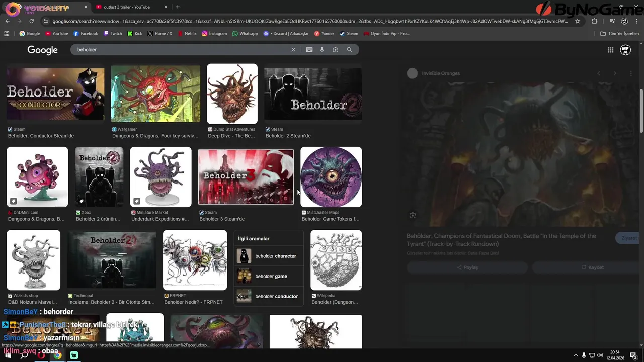Open the Home / X bookmark
Screen dimensions: 644x362
tap(160, 33)
